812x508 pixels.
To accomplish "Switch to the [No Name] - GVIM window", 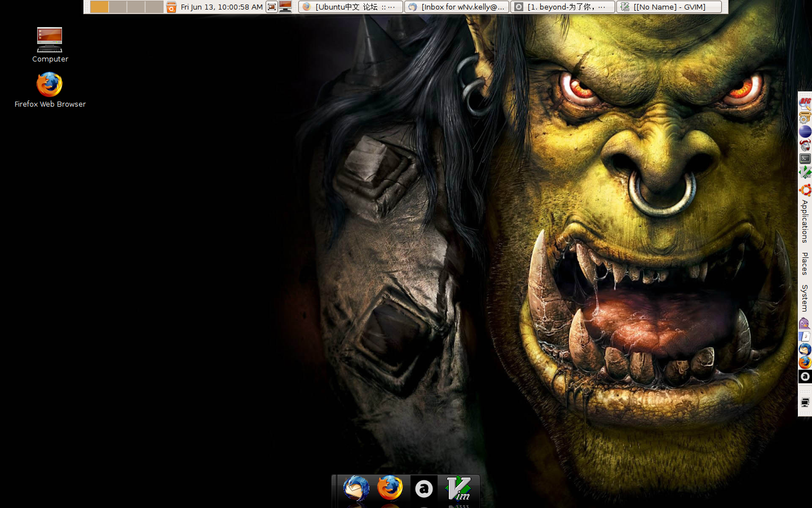I will (x=669, y=7).
